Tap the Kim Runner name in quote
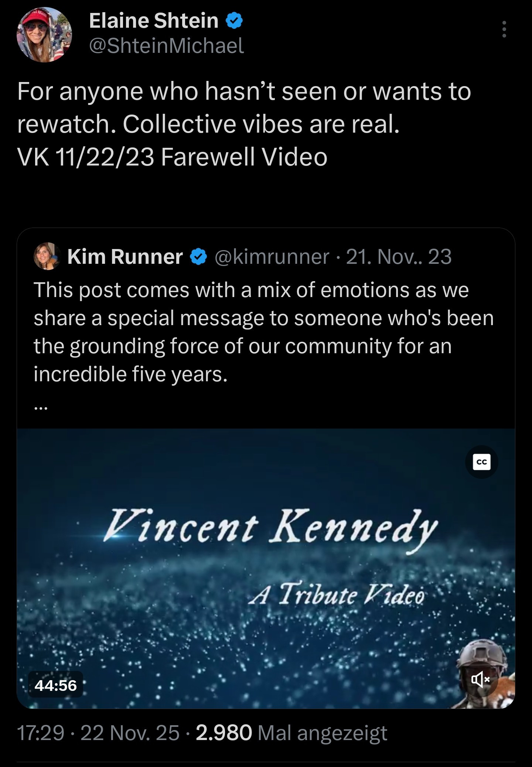 pyautogui.click(x=125, y=257)
